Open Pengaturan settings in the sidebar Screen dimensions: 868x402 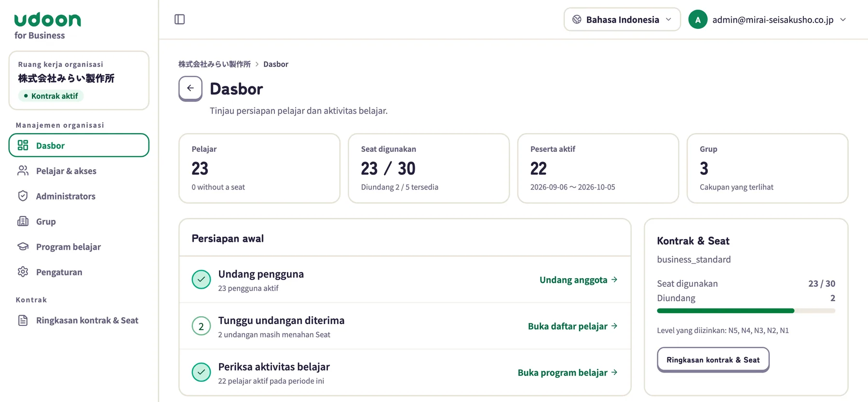(79, 272)
